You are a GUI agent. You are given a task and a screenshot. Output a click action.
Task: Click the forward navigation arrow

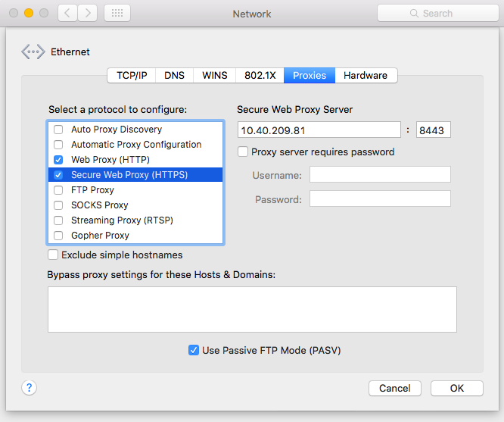pos(88,13)
